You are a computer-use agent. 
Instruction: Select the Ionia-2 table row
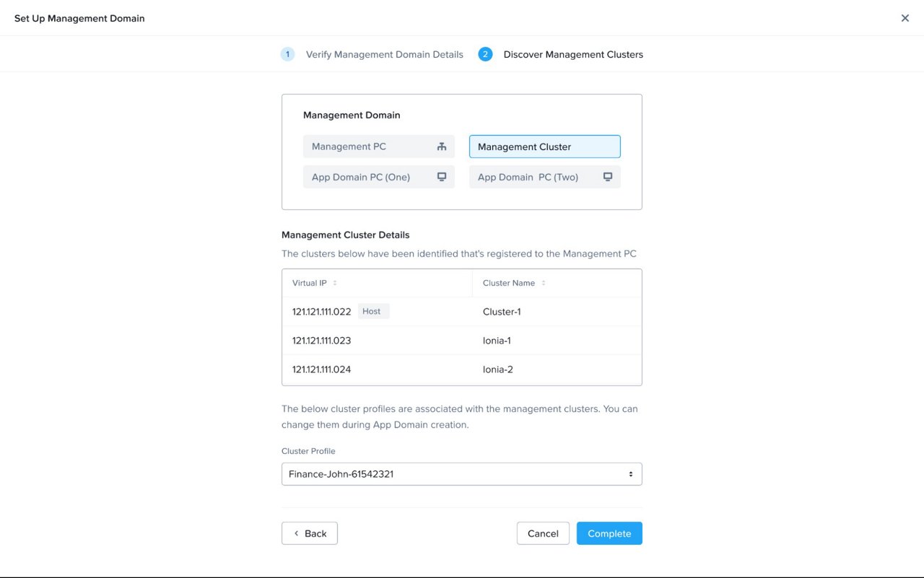pos(462,369)
